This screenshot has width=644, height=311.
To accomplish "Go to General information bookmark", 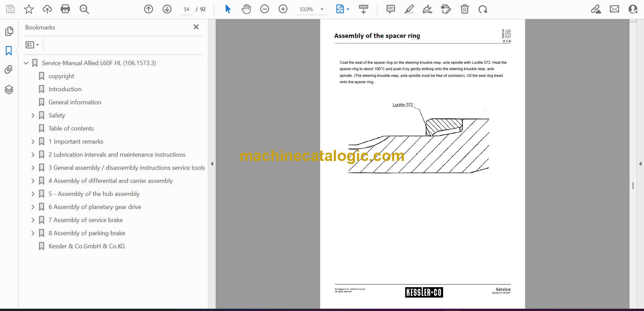I will [x=75, y=102].
